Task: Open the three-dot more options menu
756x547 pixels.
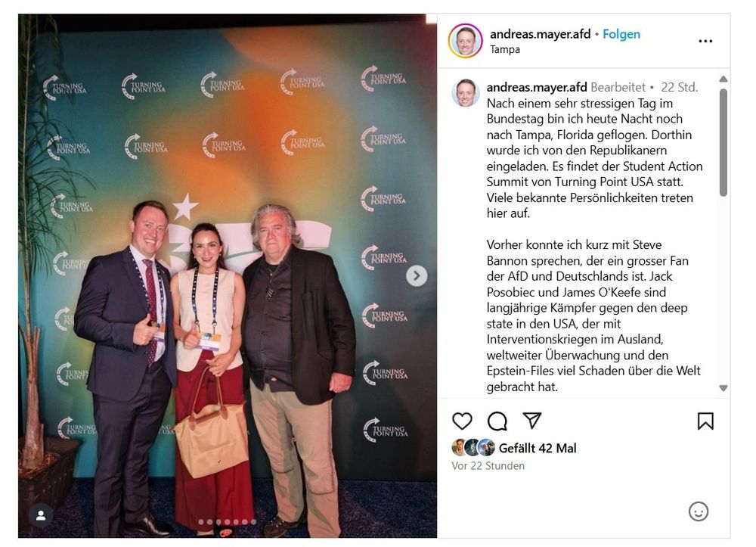Action: pyautogui.click(x=705, y=41)
